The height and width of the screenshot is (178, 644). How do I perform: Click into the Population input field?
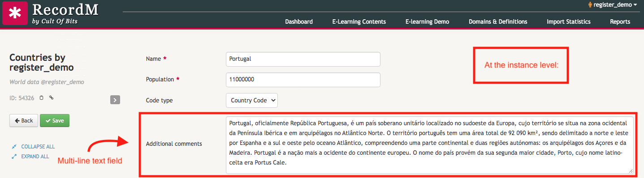[x=303, y=80]
